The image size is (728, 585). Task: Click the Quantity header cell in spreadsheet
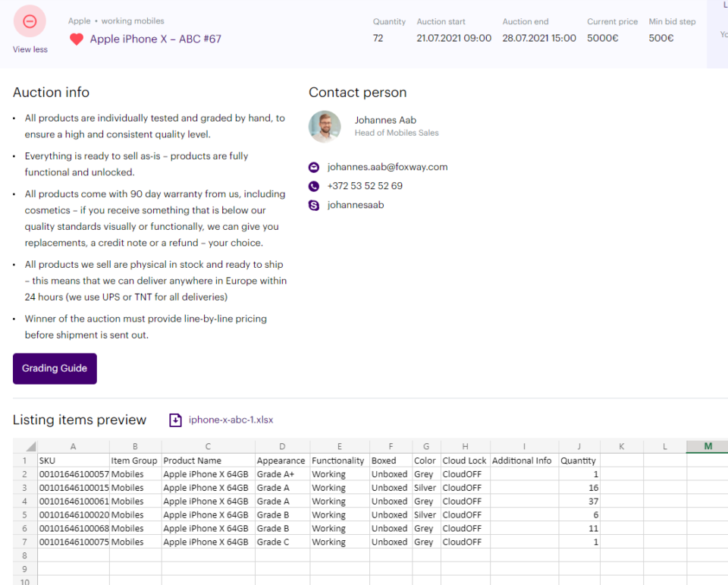pos(579,461)
